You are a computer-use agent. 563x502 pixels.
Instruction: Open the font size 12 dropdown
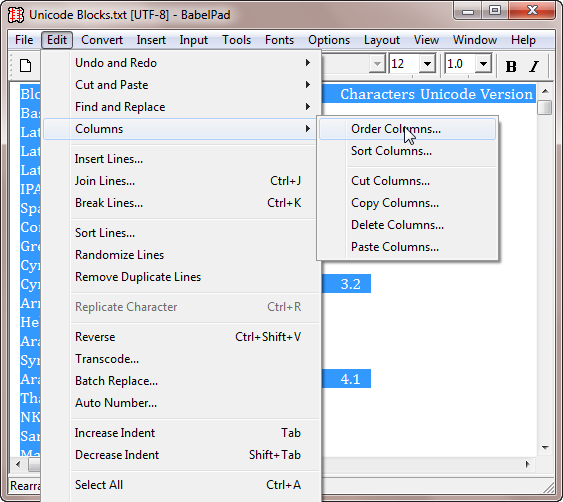pyautogui.click(x=427, y=64)
